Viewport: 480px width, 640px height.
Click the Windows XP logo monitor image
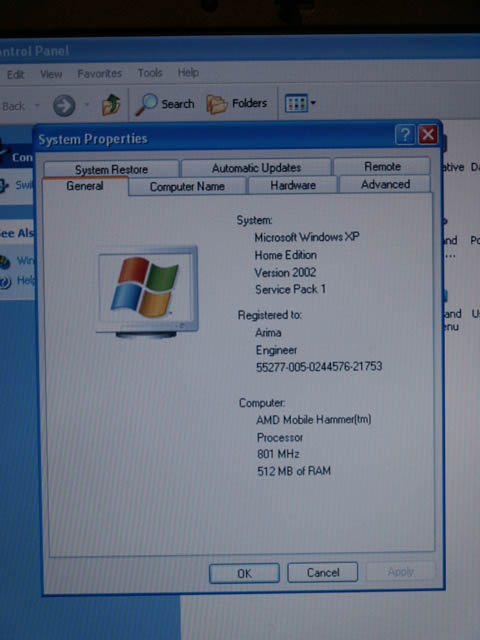tap(147, 291)
